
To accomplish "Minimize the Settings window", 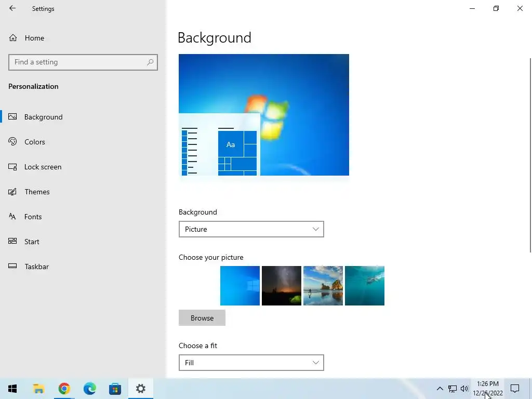I will pyautogui.click(x=472, y=8).
